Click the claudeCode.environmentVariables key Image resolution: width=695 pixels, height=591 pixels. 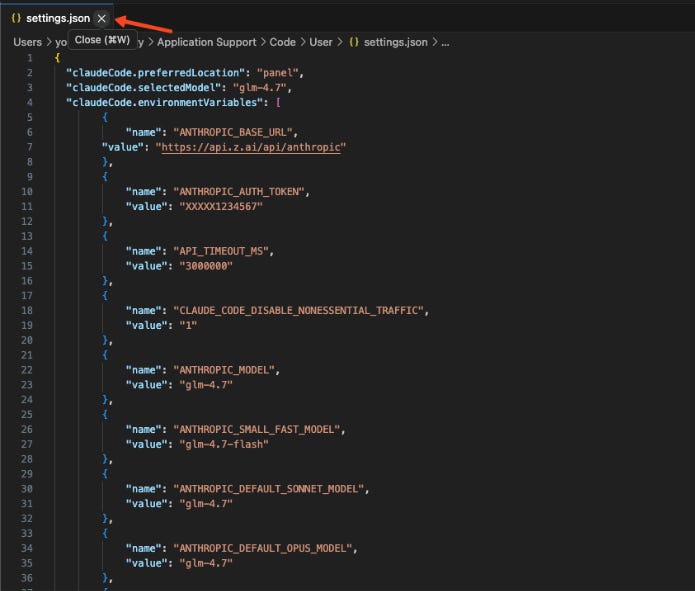164,102
